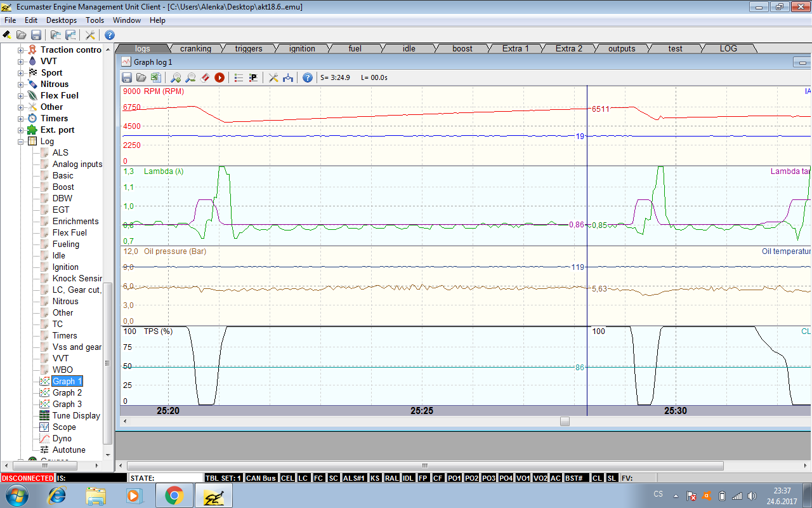
Task: Open Desktops menu
Action: (x=62, y=20)
